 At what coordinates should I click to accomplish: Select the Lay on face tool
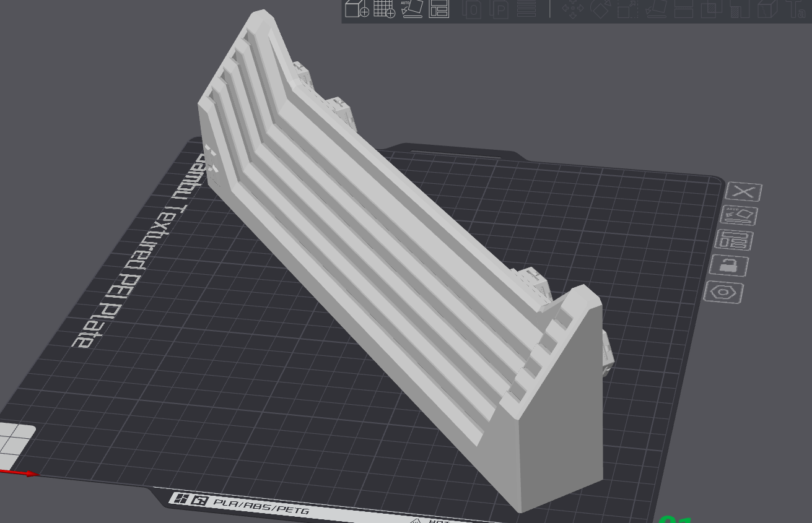pos(655,9)
